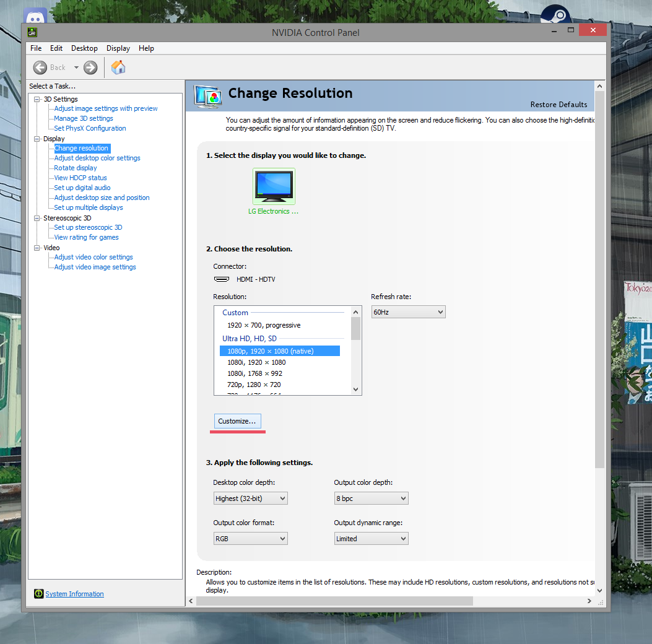
Task: Open the Display menu
Action: coord(118,48)
